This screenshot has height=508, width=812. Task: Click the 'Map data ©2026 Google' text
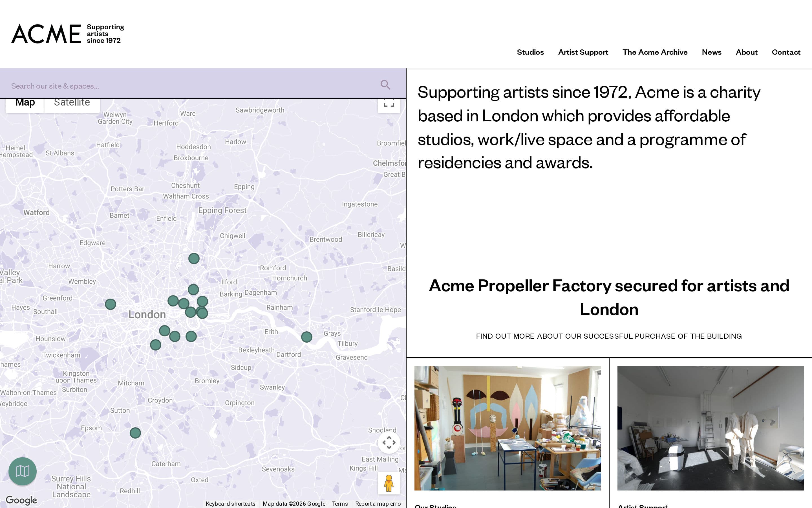point(294,504)
